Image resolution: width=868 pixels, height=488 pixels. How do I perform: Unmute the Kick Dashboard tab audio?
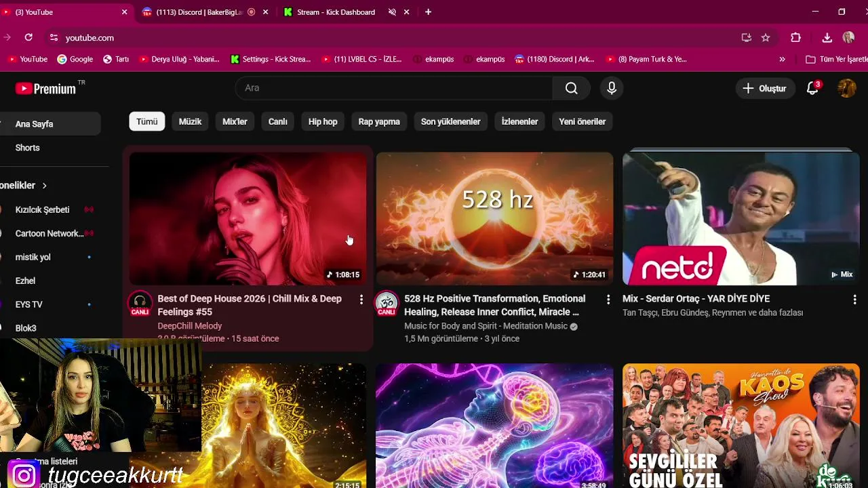point(392,12)
